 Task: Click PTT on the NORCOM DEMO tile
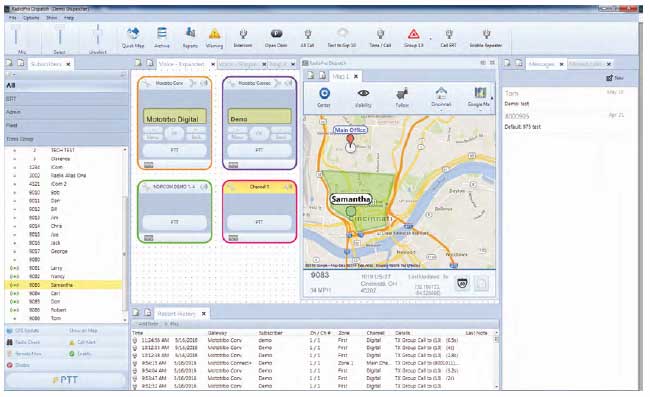pos(175,222)
